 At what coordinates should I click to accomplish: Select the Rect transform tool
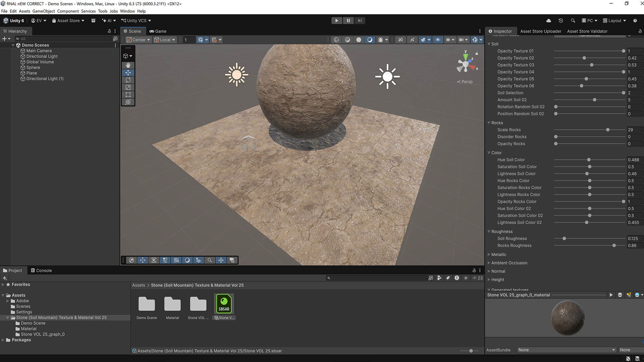[x=128, y=95]
